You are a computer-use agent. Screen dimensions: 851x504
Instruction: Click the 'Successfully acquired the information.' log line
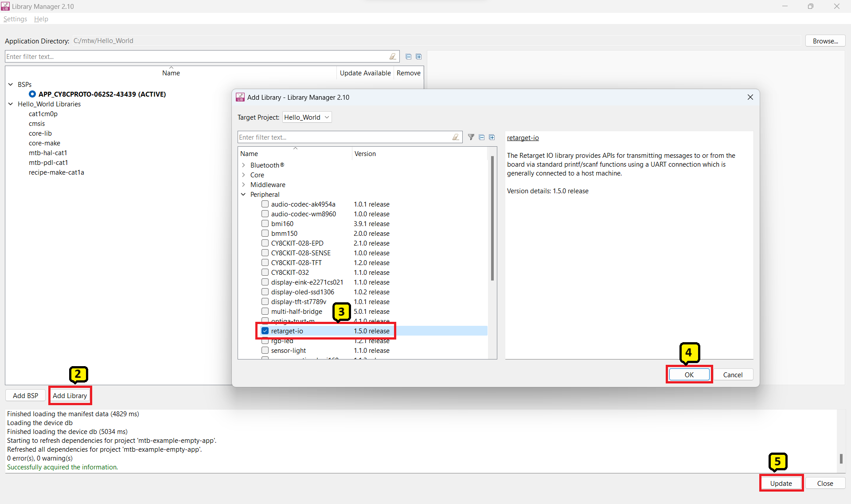click(x=62, y=467)
